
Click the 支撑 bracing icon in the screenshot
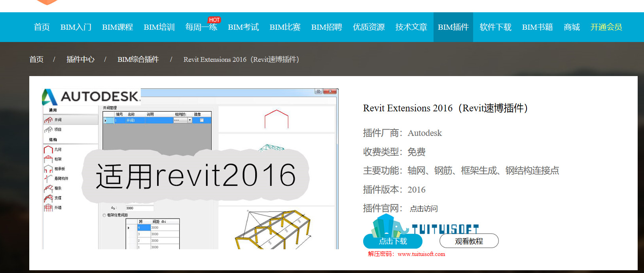tap(48, 198)
